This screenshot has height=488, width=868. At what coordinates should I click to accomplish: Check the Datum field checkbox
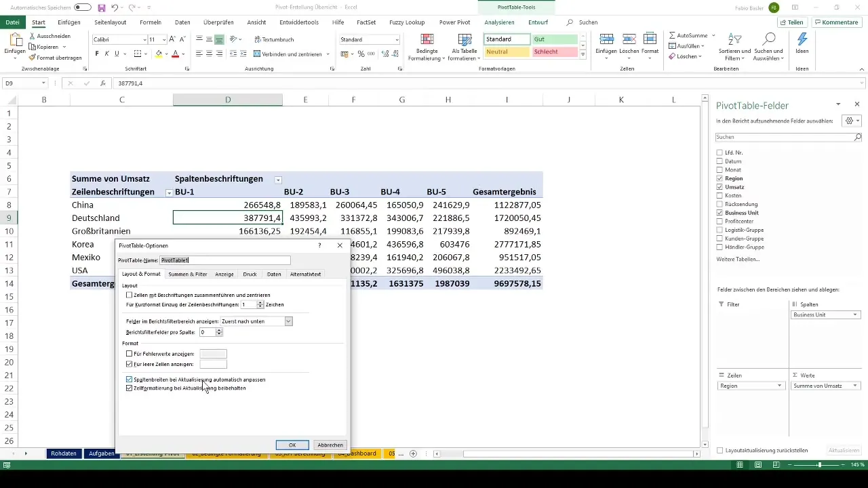pyautogui.click(x=719, y=161)
